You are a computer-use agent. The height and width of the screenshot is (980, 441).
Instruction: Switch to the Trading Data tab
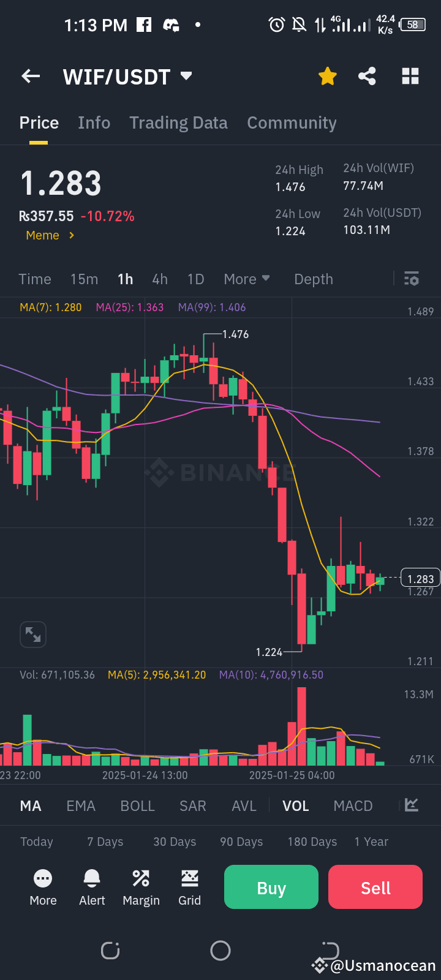pos(178,123)
